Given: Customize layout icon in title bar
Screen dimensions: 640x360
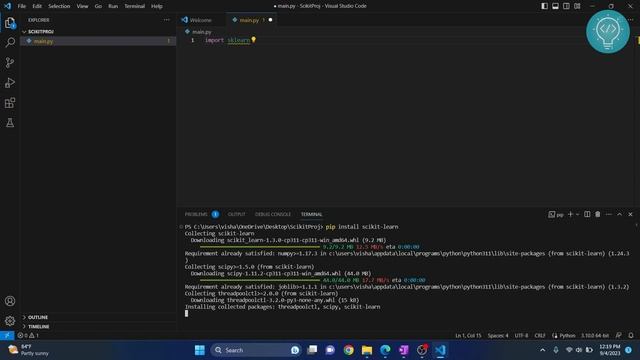Looking at the screenshot, I should click(577, 6).
